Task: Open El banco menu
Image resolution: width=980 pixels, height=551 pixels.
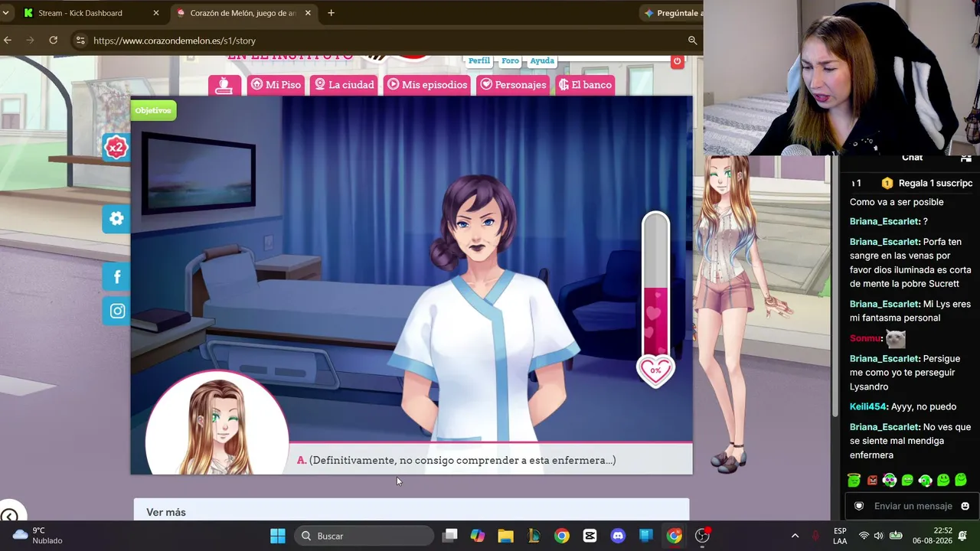Action: [585, 85]
